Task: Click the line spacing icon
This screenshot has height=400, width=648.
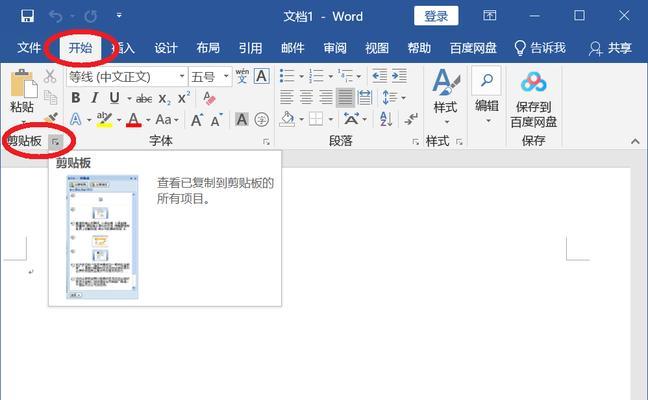Action: coord(390,98)
